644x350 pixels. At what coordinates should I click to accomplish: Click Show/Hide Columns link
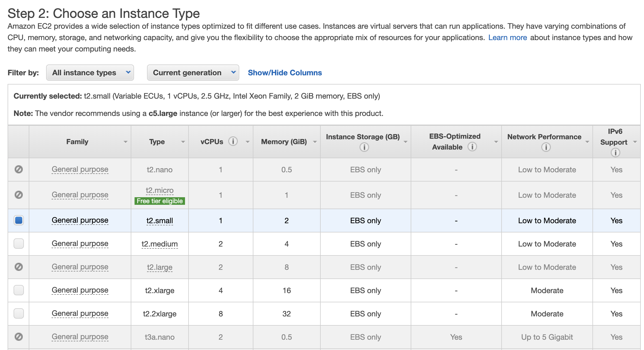tap(285, 73)
